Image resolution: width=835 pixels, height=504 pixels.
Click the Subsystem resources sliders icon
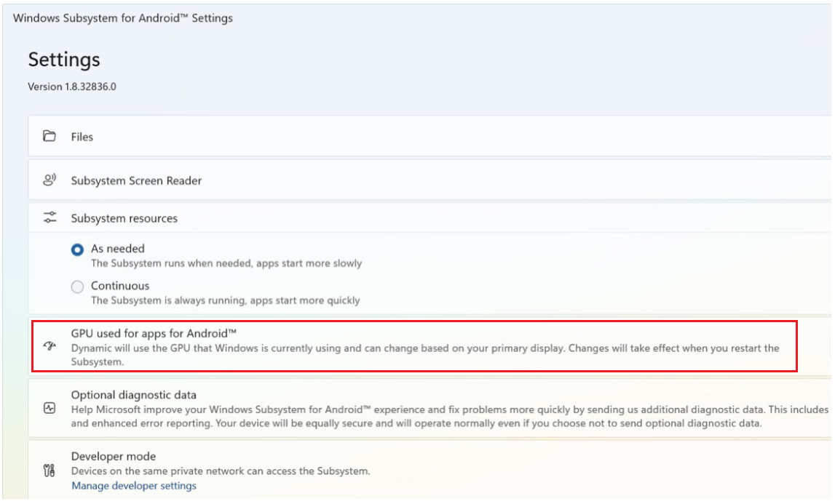coord(50,217)
